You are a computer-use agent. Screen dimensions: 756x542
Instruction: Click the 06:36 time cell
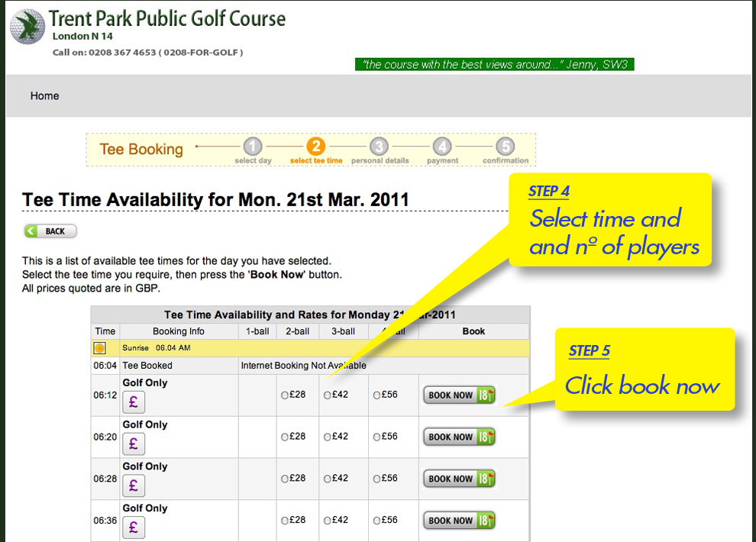pyautogui.click(x=105, y=521)
